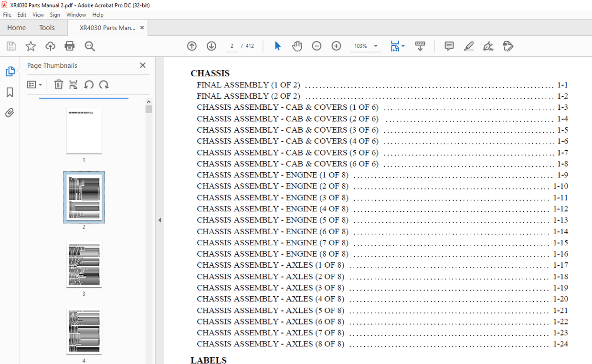Close the Page Thumbnails panel
Image resolution: width=592 pixels, height=364 pixels.
pos(142,65)
